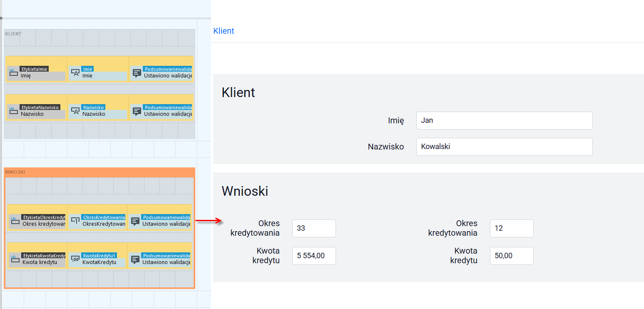Select the Nazwisko label beside the Kowalski field
The image size is (644, 309).
pyautogui.click(x=386, y=147)
